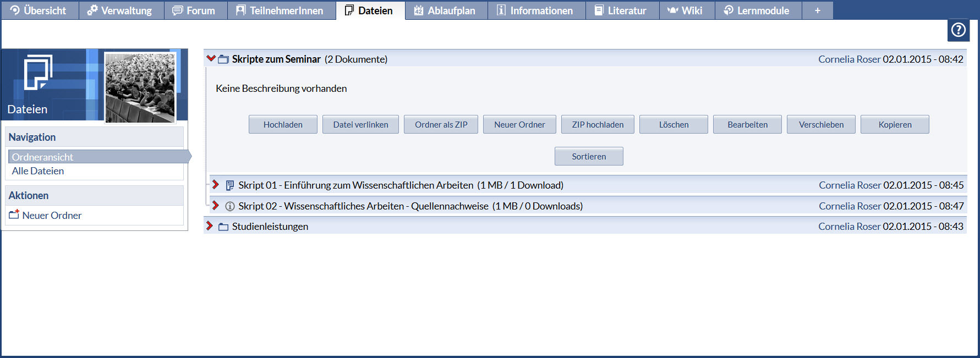Expand the Skript 02 file entry
Viewport: 980px width, 358px height.
click(216, 206)
